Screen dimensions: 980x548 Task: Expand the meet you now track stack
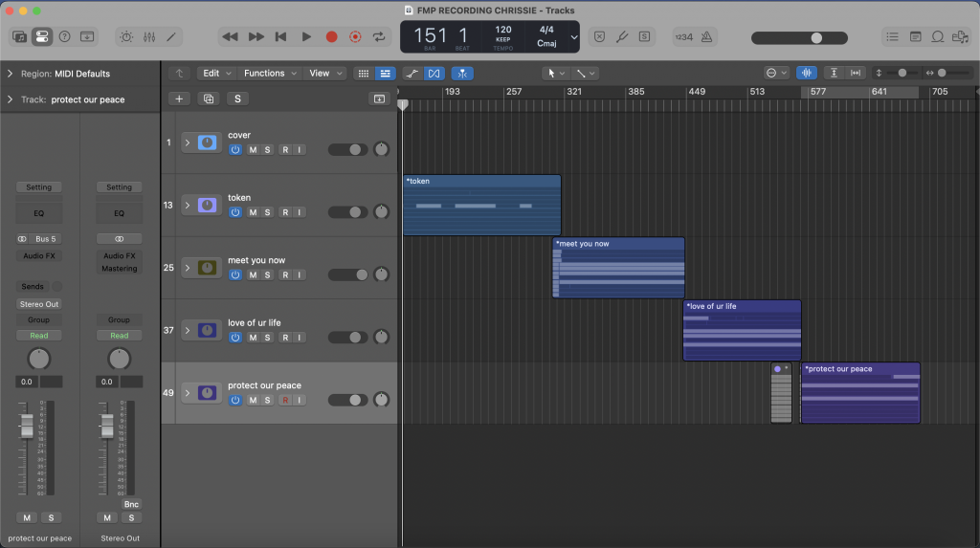(187, 268)
